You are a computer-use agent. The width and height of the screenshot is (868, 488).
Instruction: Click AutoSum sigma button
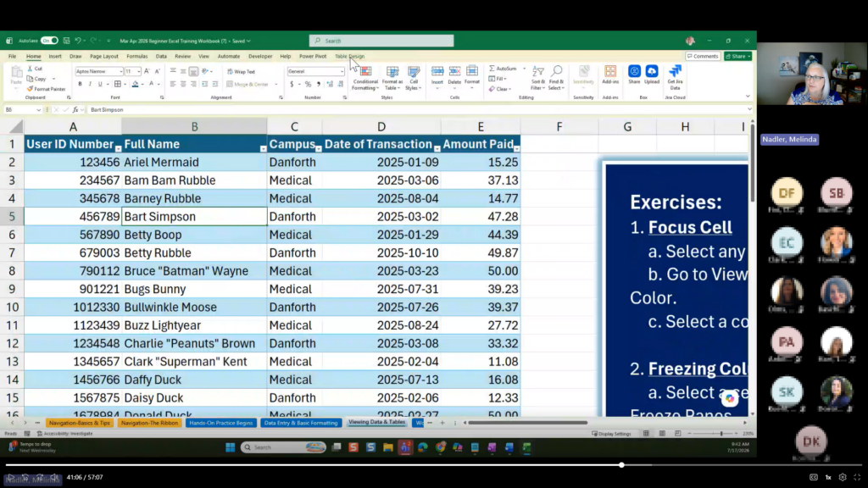point(503,69)
